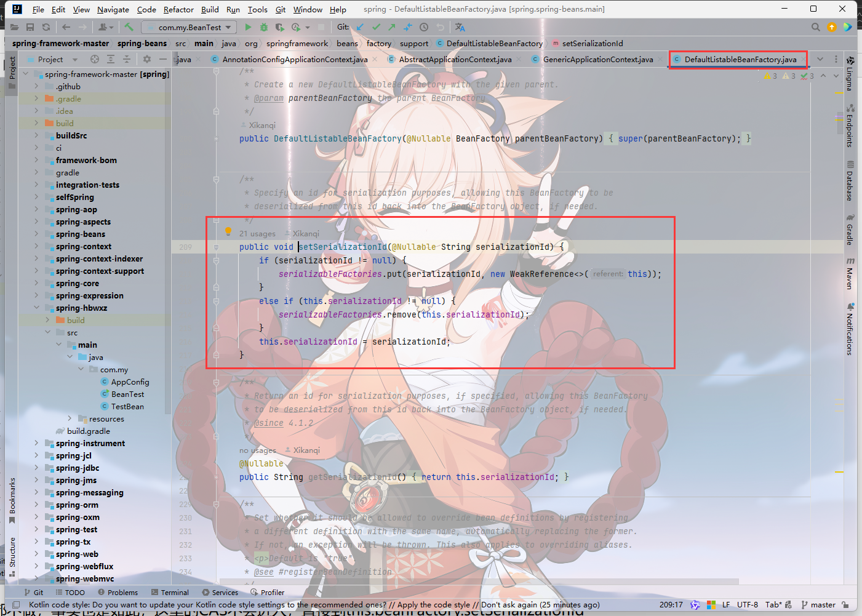Open the Database side panel
862x616 pixels.
click(x=850, y=181)
